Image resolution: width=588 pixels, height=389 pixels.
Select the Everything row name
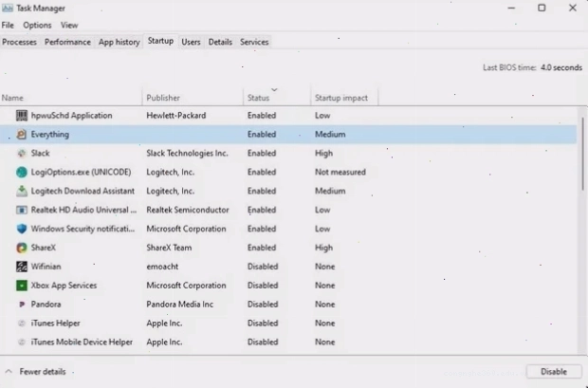click(x=50, y=135)
